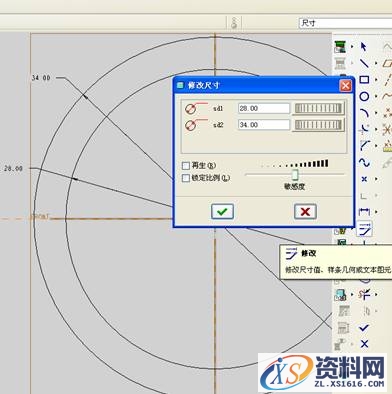Click the Modify dimensions tool
This screenshot has height=394, width=392.
point(365,229)
